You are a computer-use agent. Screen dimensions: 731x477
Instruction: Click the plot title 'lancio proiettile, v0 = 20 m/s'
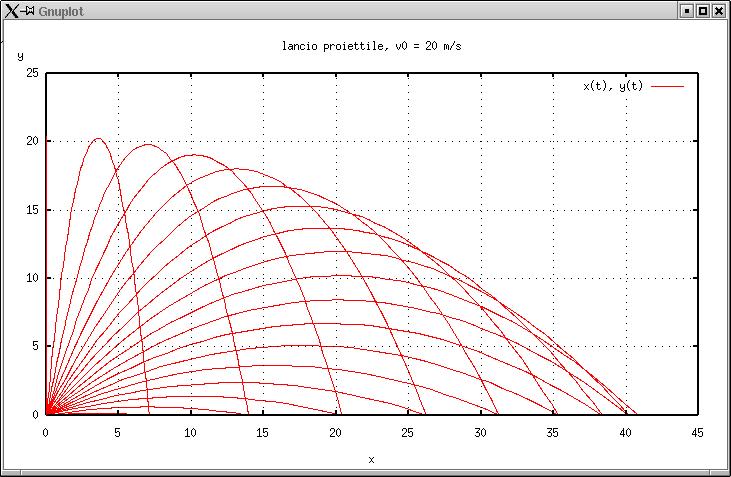371,47
